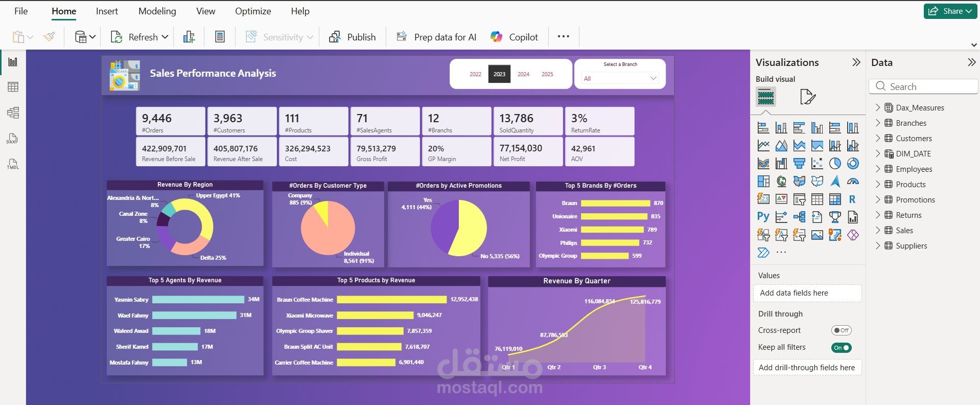
Task: Choose Stacked bar chart visual
Action: pos(763,128)
